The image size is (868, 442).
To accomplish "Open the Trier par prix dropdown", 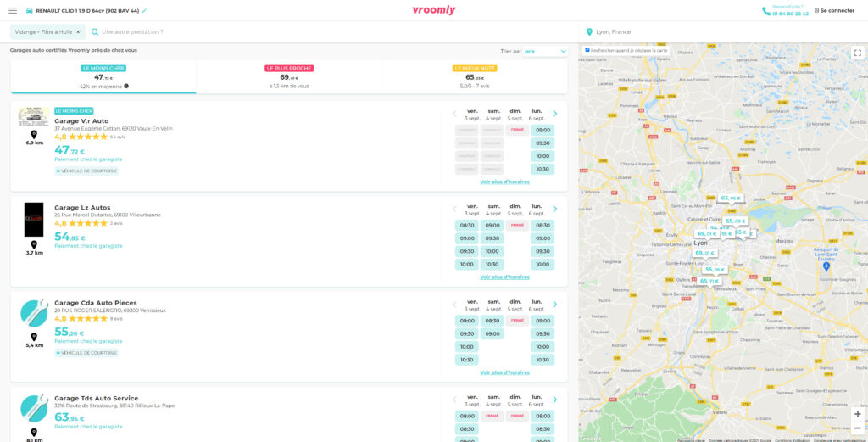I will pyautogui.click(x=545, y=52).
